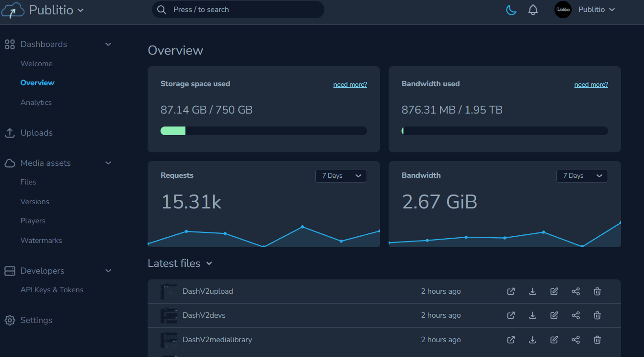This screenshot has width=644, height=357.
Task: Open the Versions page
Action: pyautogui.click(x=35, y=202)
